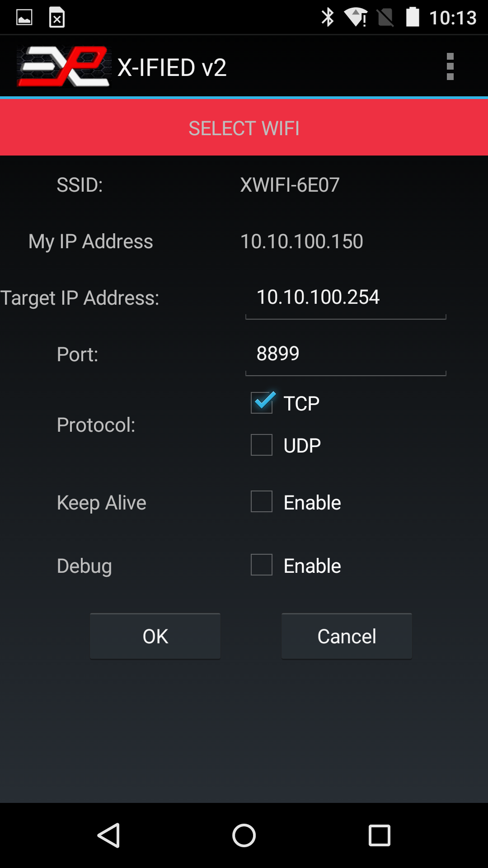The image size is (488, 868).
Task: Tap the battery status icon
Action: pos(412,18)
